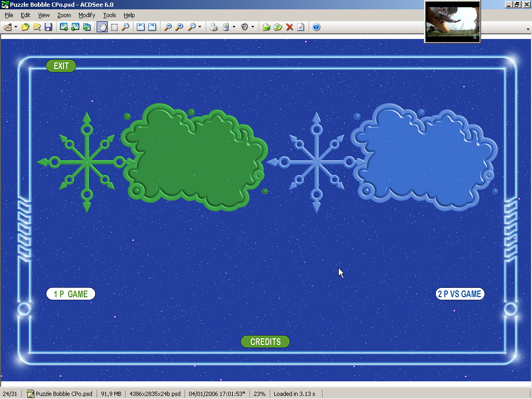
Task: Open the Edit menu
Action: pos(25,15)
